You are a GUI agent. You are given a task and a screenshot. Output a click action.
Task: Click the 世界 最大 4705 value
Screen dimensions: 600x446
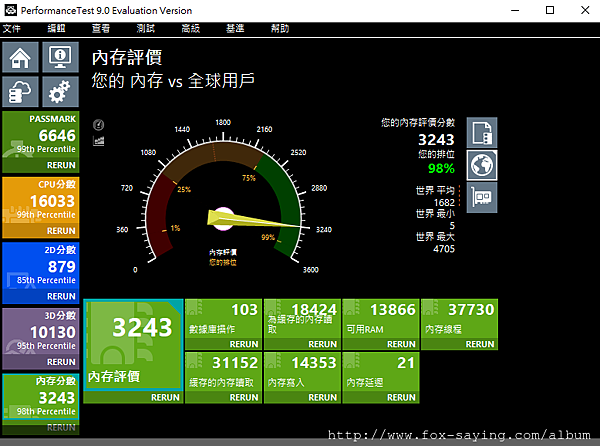[444, 249]
